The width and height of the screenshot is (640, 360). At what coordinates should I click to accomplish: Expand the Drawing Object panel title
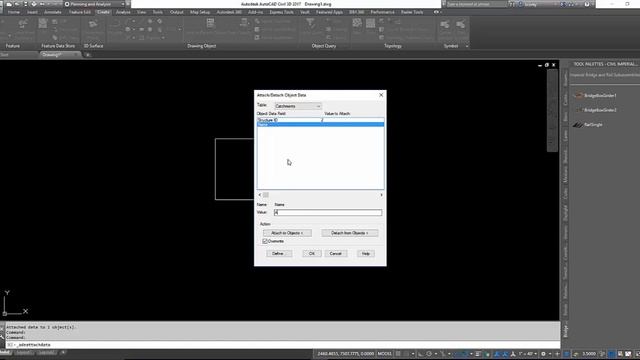coord(202,46)
